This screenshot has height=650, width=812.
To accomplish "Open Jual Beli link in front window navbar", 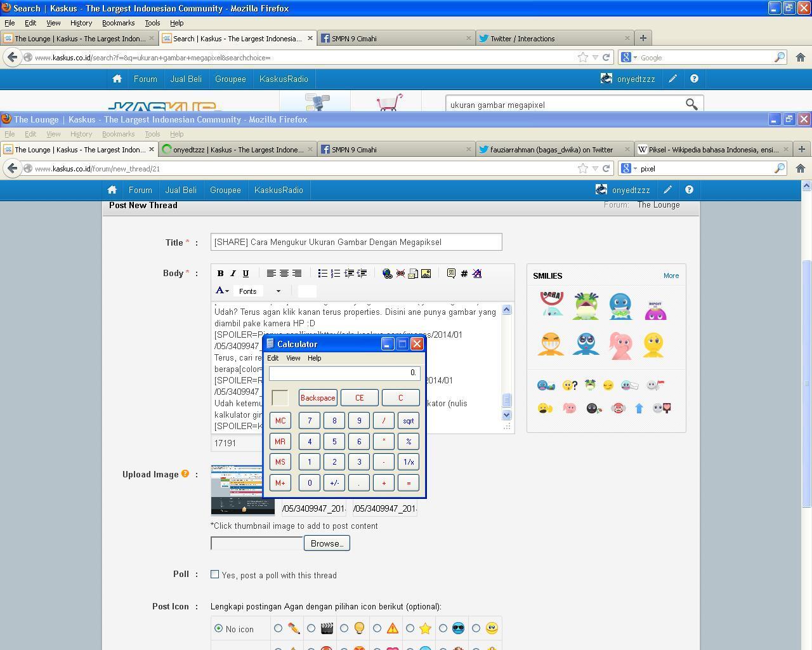I will [x=181, y=190].
